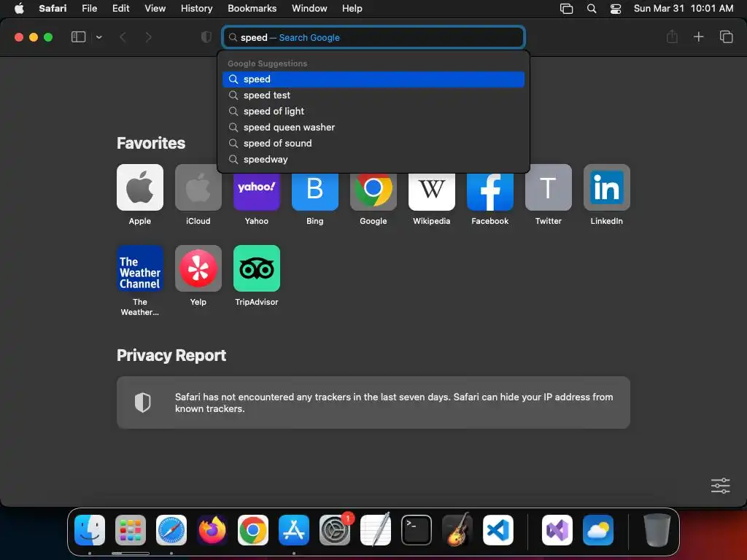
Task: Go back with the back arrow
Action: coord(123,37)
